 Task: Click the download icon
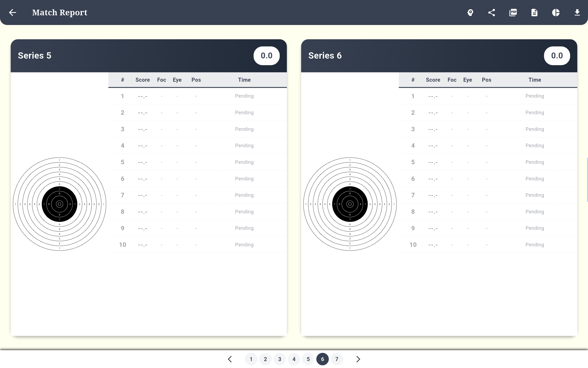(x=577, y=12)
